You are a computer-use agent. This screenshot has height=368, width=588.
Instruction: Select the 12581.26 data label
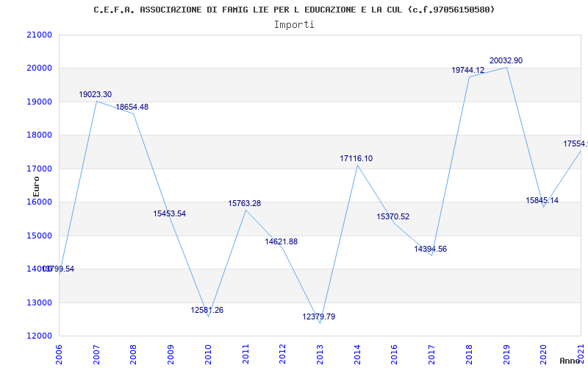[207, 310]
